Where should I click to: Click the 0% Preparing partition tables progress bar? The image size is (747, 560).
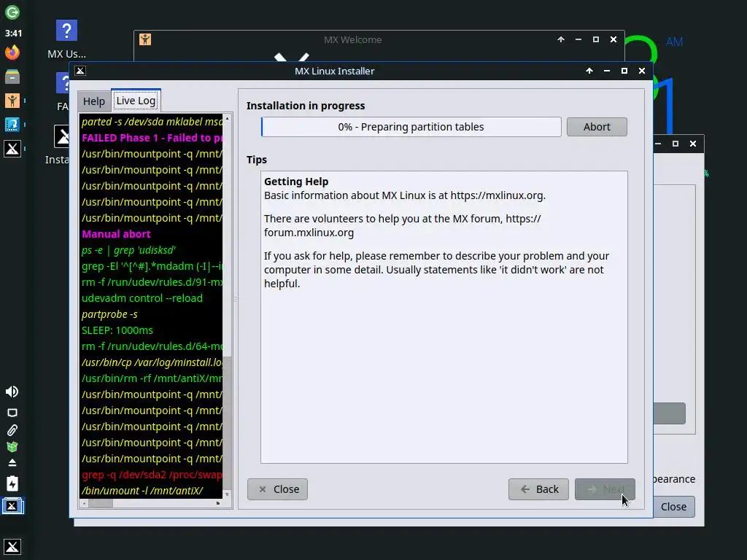click(411, 127)
